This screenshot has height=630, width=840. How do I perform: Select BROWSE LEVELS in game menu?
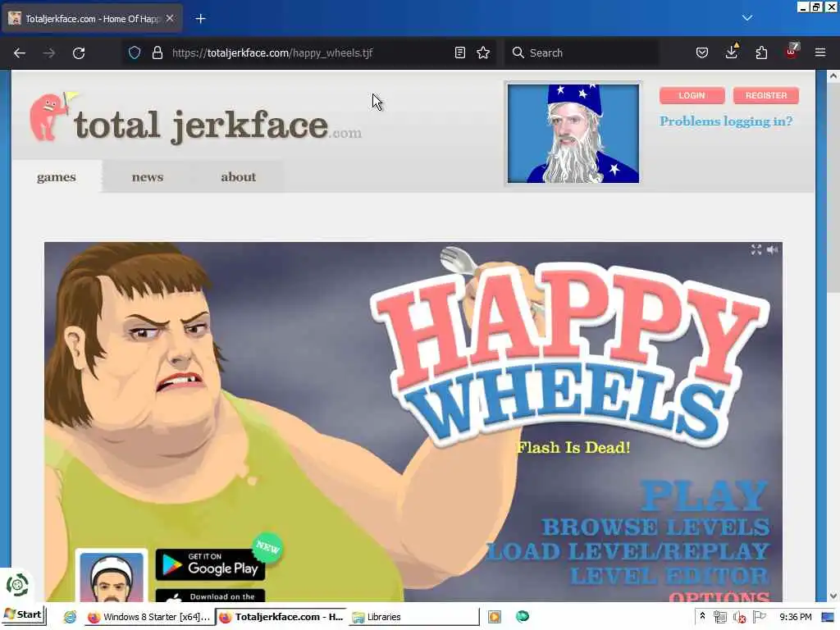coord(655,527)
